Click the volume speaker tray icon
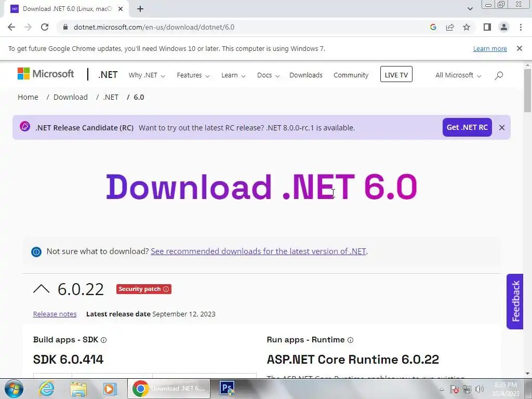Image resolution: width=532 pixels, height=399 pixels. (480, 389)
